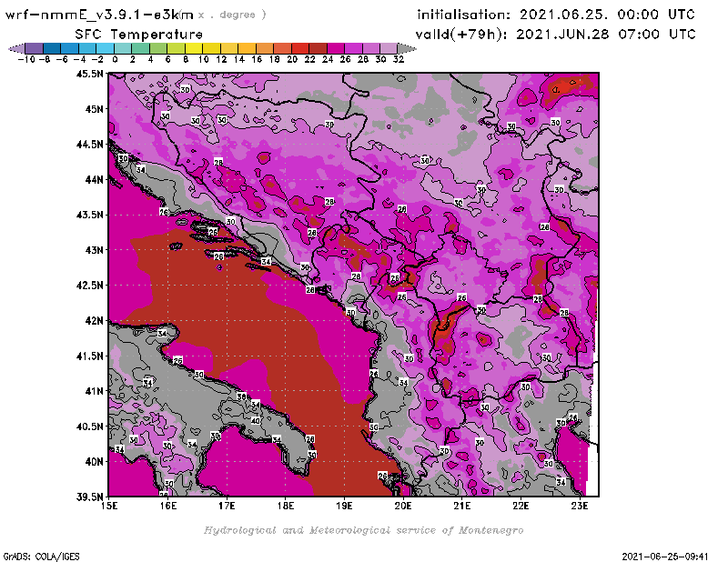Screen dimensions: 728x562
Task: Pick the legend swatch between 26 and 28
Action: (353, 48)
